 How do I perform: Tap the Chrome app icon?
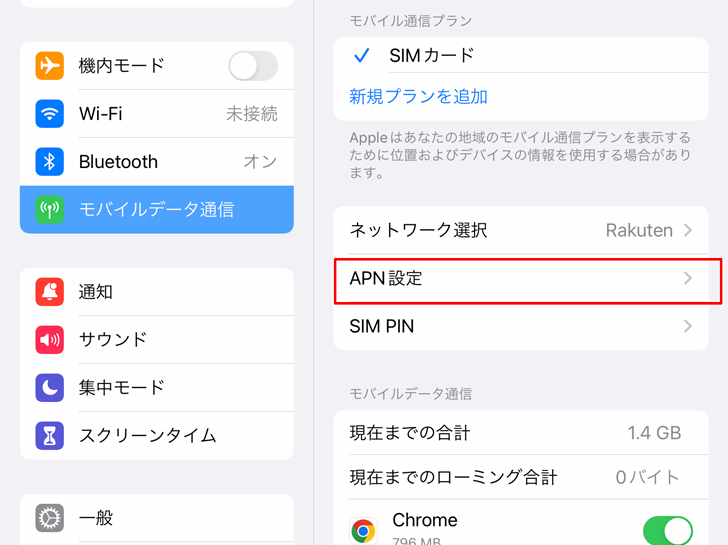point(363,531)
